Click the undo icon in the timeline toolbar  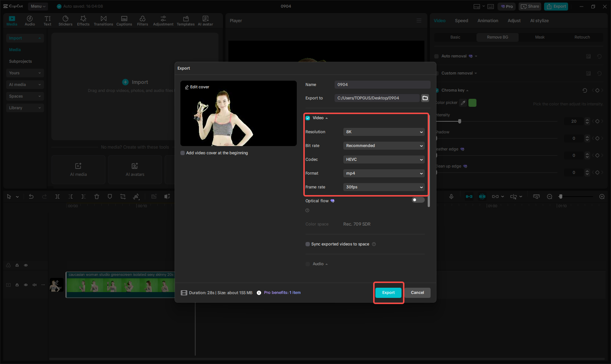coord(31,196)
